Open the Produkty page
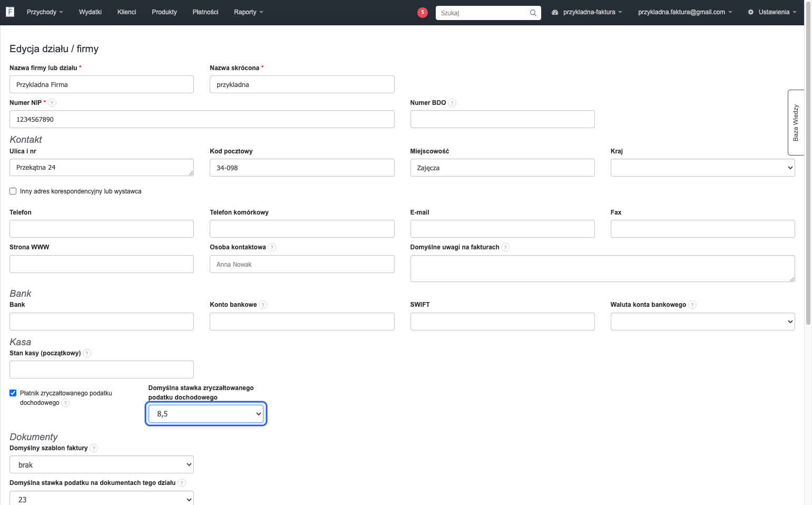The height and width of the screenshot is (505, 812). pyautogui.click(x=164, y=12)
